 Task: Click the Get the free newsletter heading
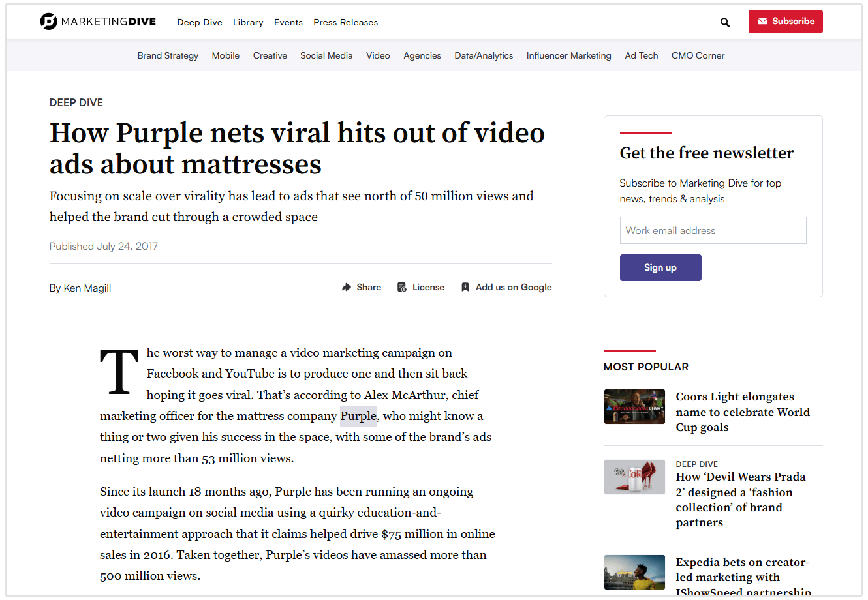click(707, 153)
